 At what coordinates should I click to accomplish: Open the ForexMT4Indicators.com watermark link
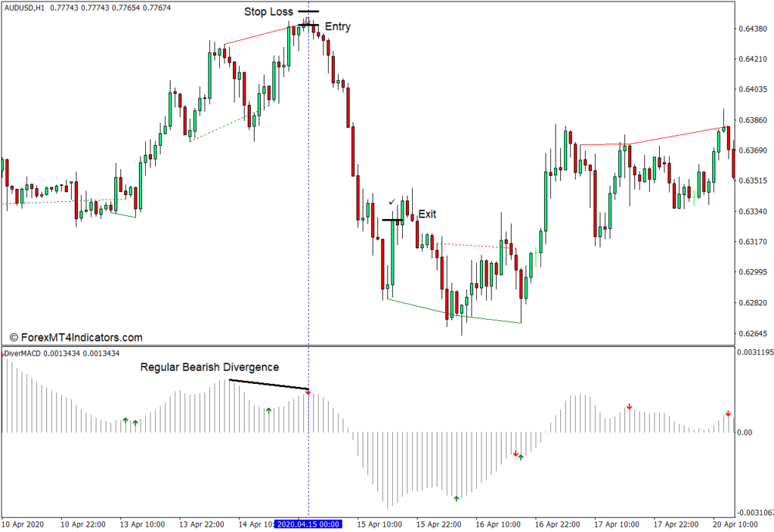pos(76,338)
